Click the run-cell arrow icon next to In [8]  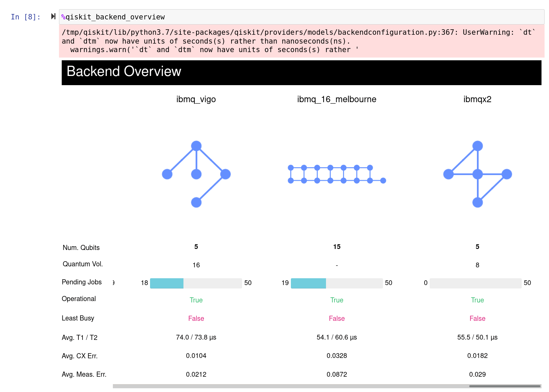point(53,16)
